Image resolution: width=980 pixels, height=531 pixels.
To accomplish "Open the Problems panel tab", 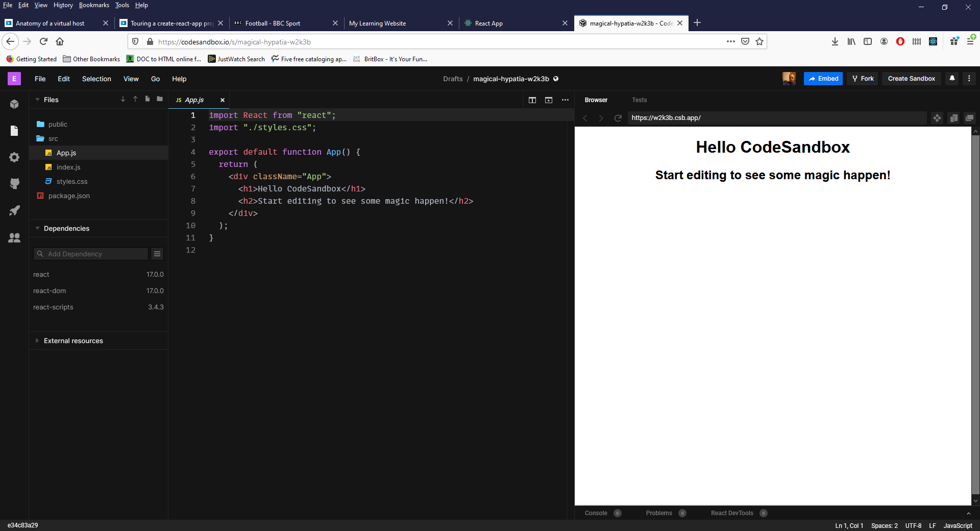I will (666, 513).
